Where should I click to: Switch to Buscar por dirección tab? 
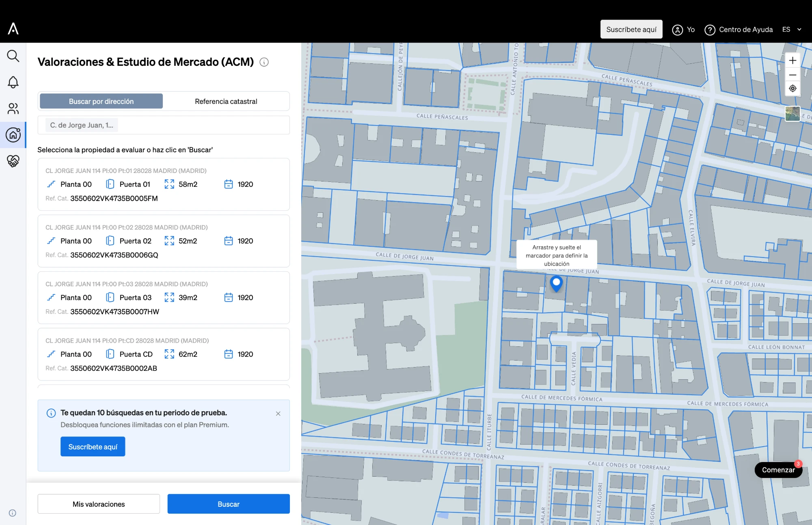point(101,101)
